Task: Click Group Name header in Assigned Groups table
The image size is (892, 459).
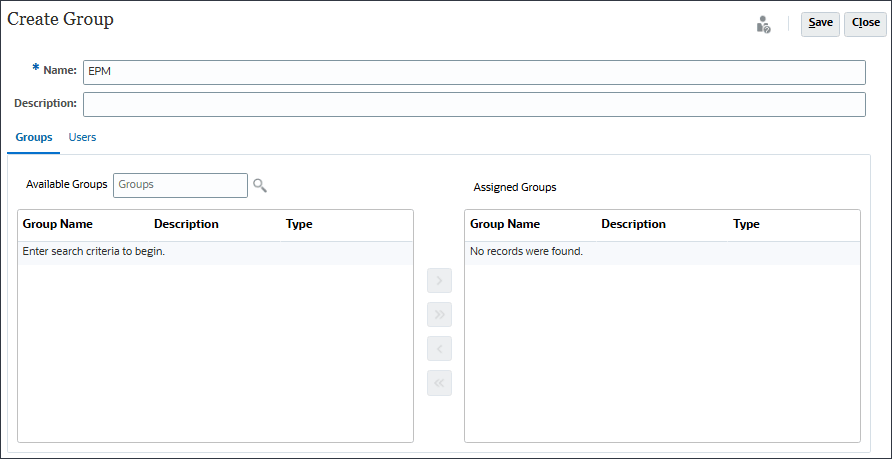Action: 505,224
